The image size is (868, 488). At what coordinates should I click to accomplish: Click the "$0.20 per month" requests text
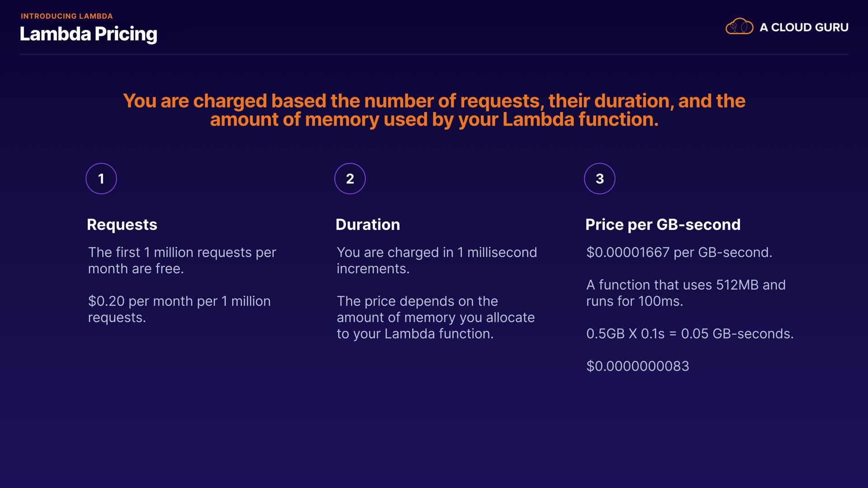tap(179, 309)
